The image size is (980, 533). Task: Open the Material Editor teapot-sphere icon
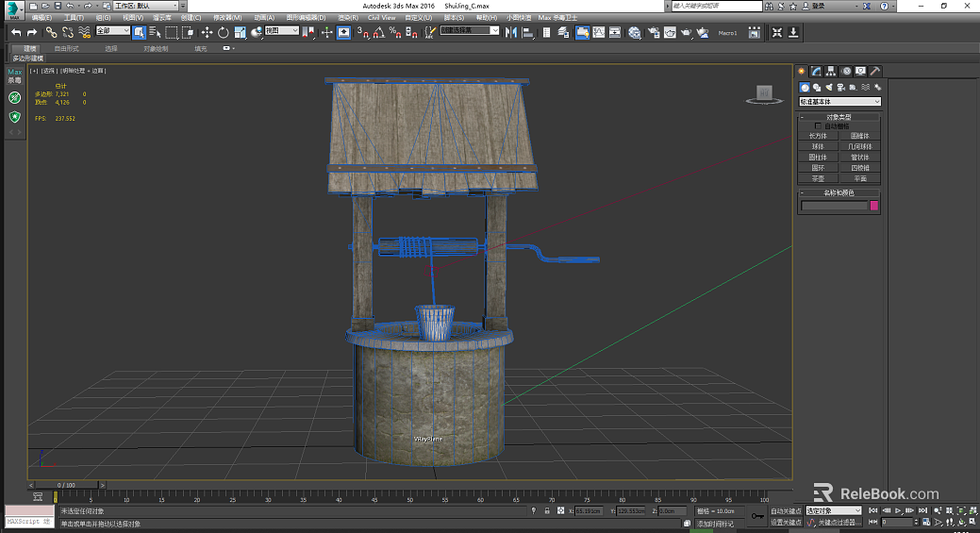[635, 32]
